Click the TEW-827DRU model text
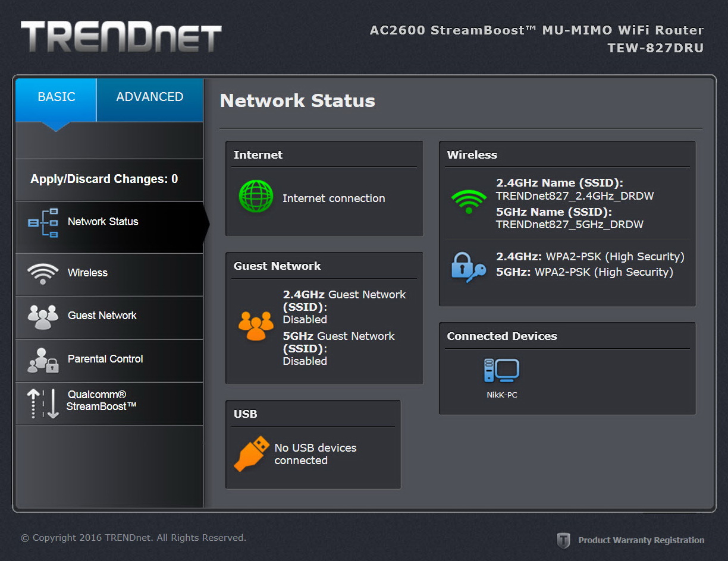 click(655, 48)
